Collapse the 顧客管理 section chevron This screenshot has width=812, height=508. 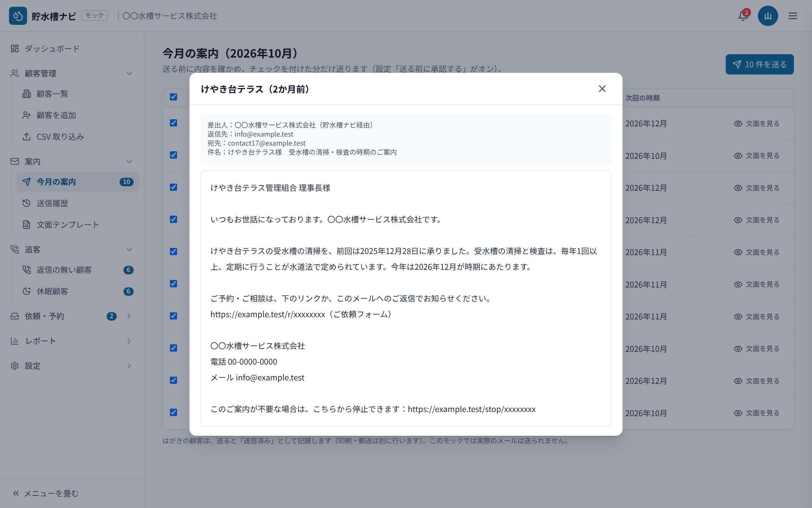click(x=129, y=73)
